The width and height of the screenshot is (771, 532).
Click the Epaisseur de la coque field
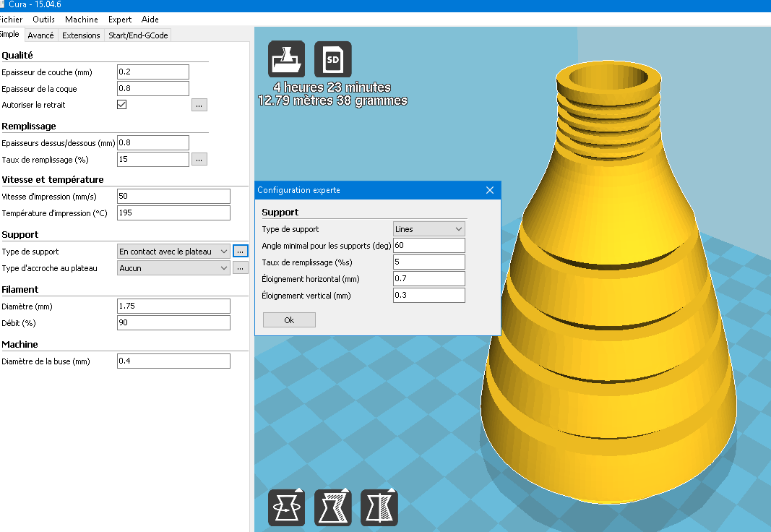[x=153, y=88]
